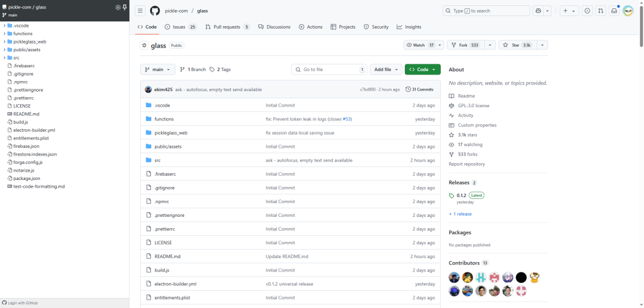Toggle the Octotree sidebar pin icon
The height and width of the screenshot is (308, 644).
coord(125,7)
